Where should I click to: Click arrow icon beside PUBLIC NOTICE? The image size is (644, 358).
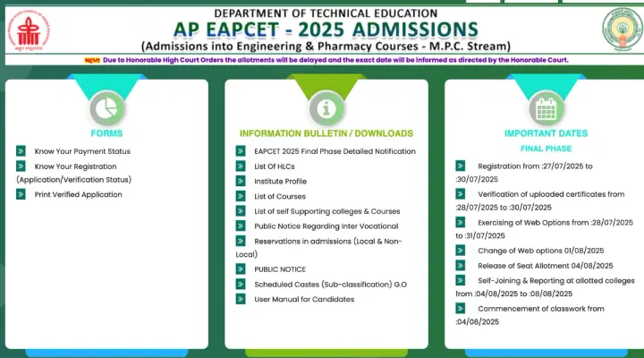click(241, 269)
